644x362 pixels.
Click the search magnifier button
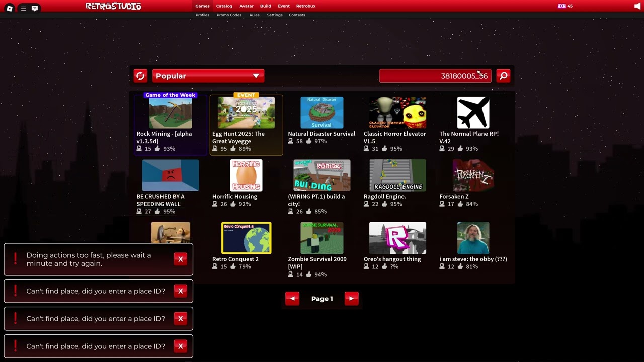pos(503,76)
